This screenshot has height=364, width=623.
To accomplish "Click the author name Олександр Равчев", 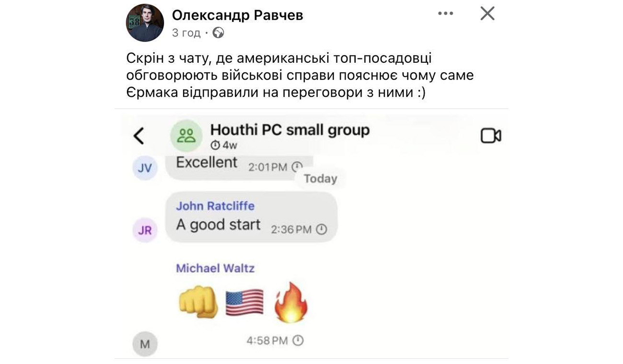I will (x=237, y=15).
